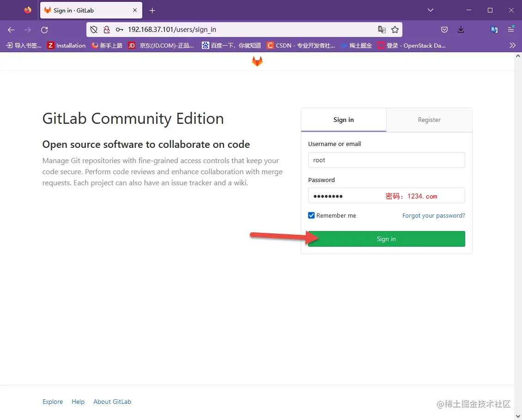Click Open source software to collaborate heading
522x420 pixels.
click(x=146, y=144)
